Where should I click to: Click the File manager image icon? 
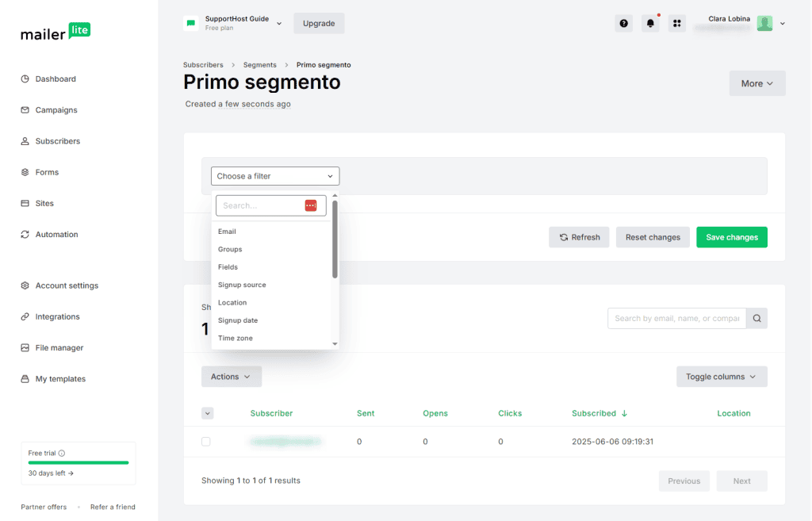25,347
